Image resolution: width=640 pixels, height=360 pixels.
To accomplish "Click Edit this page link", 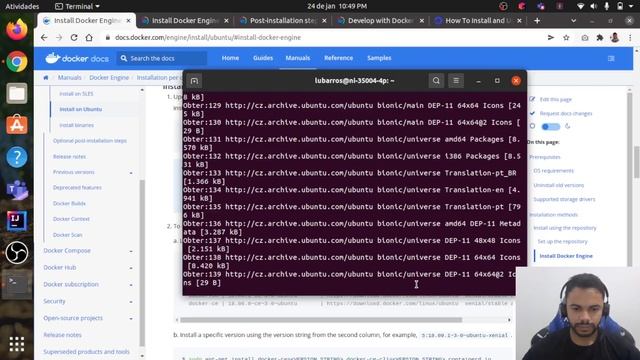I will coord(556,100).
